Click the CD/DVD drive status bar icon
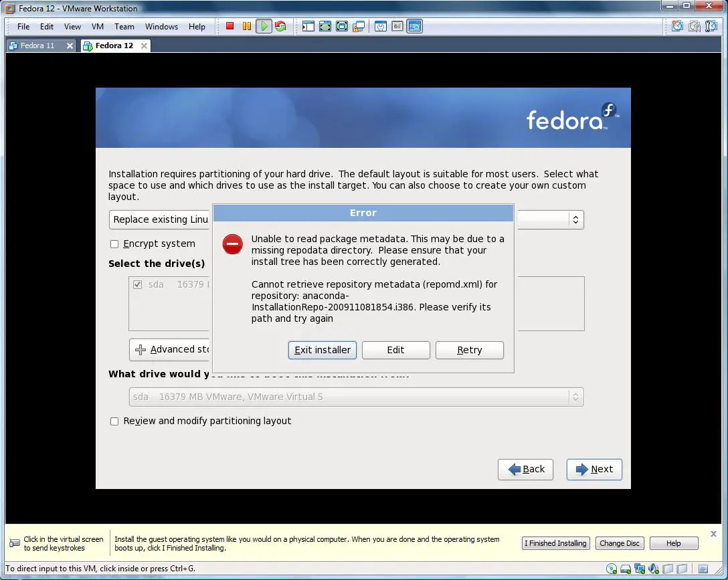Screen dimensions: 728x580 coord(612,569)
